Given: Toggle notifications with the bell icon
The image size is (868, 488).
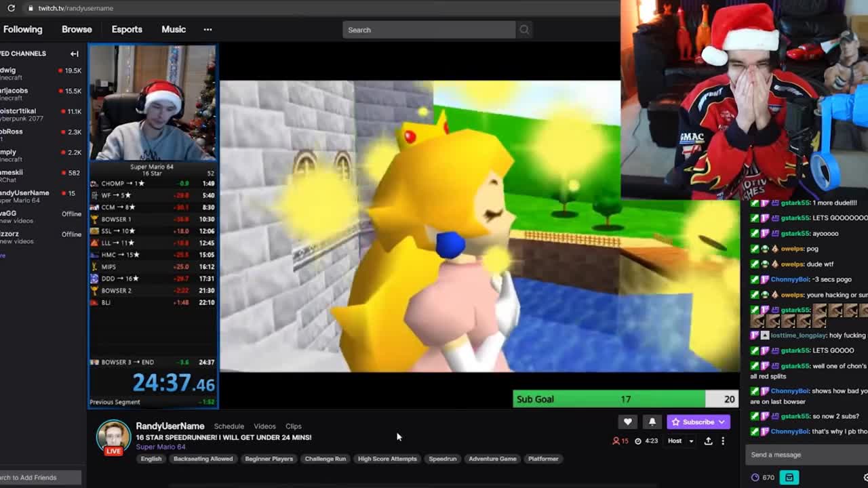Looking at the screenshot, I should (652, 422).
